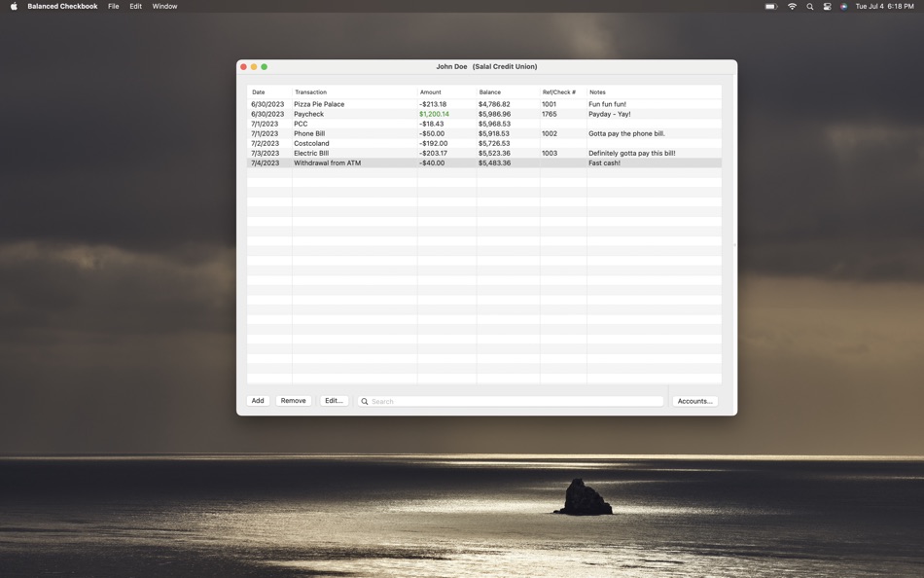This screenshot has width=924, height=578.
Task: Select the Electric Bill transaction
Action: click(483, 153)
